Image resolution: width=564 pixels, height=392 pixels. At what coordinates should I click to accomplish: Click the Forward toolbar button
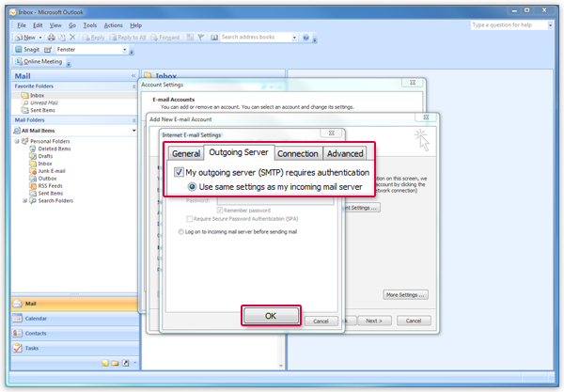click(165, 38)
